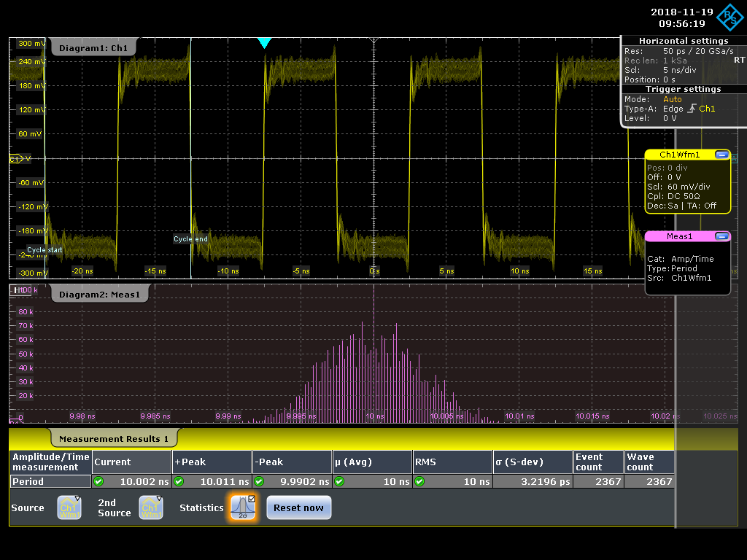The image size is (747, 560).
Task: Click the Event count value 2367
Action: [608, 481]
